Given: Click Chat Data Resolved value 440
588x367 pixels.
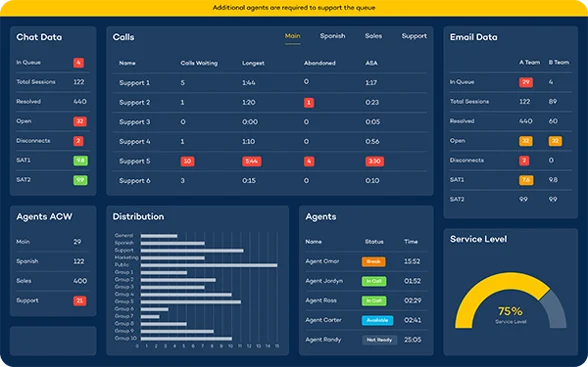Looking at the screenshot, I should [80, 102].
